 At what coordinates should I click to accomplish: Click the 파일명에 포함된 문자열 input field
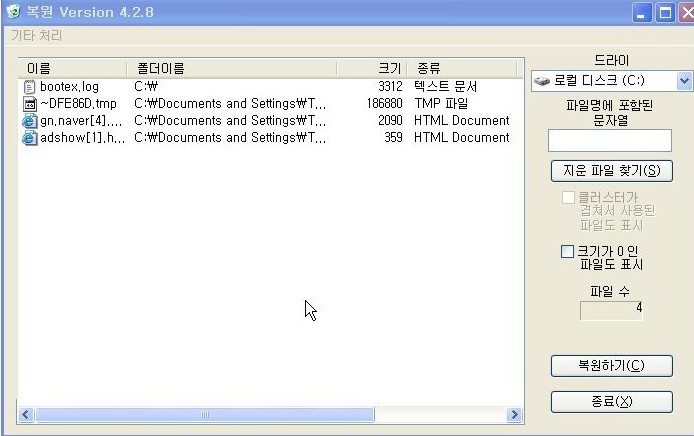point(609,141)
